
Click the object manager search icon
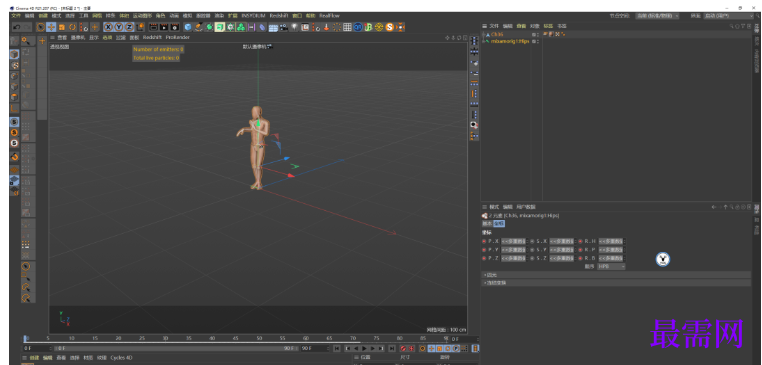click(x=732, y=26)
